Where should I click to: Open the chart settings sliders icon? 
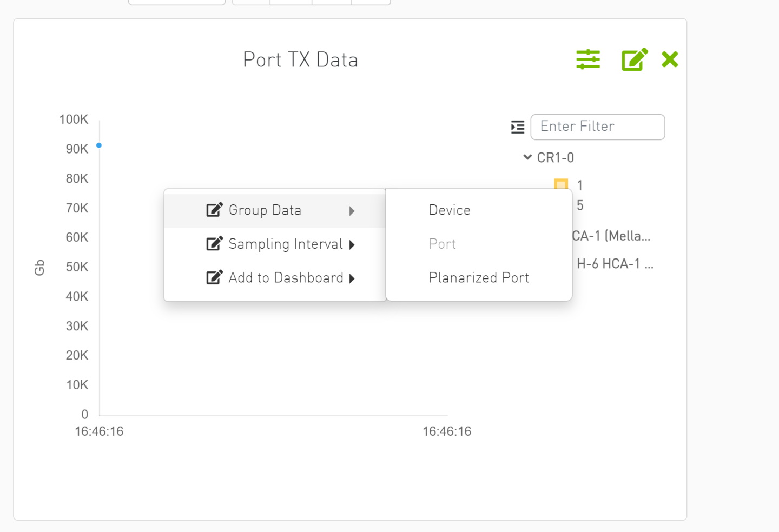pyautogui.click(x=588, y=59)
